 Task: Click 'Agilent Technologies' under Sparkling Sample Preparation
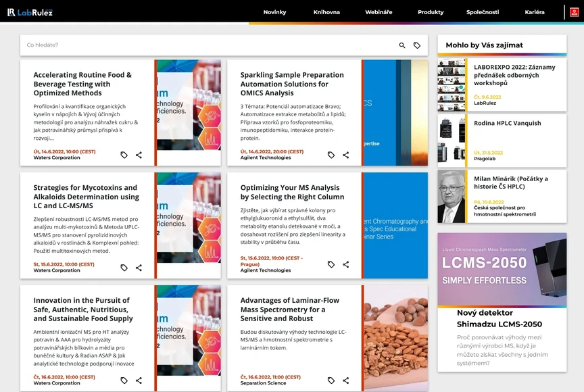(265, 158)
